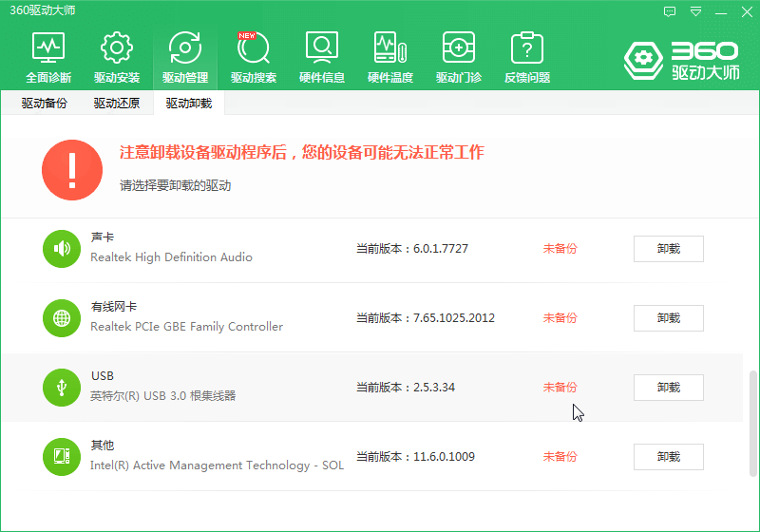Screen dimensions: 760x532
Task: Open 硬件温度 thermometer icon
Action: point(390,56)
